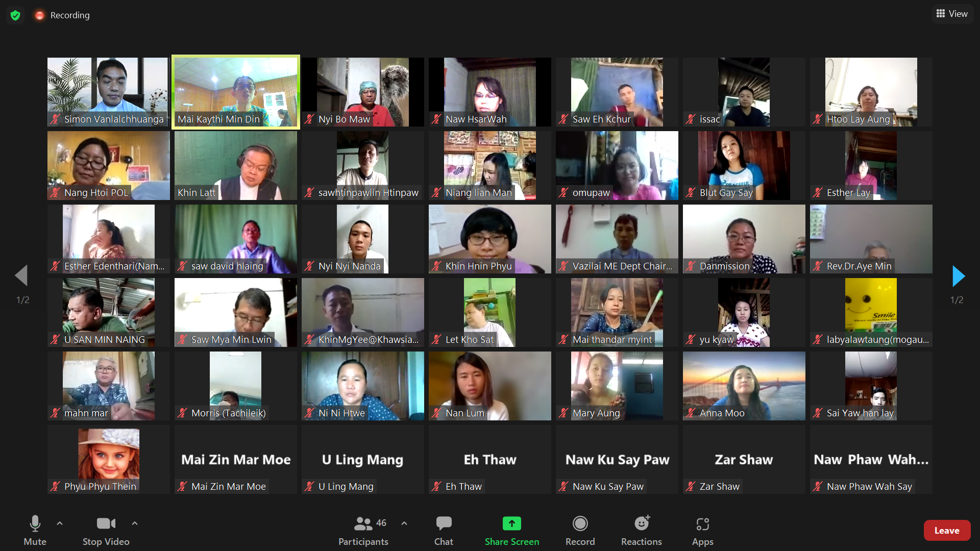
Task: Expand participants options caret
Action: [x=404, y=523]
